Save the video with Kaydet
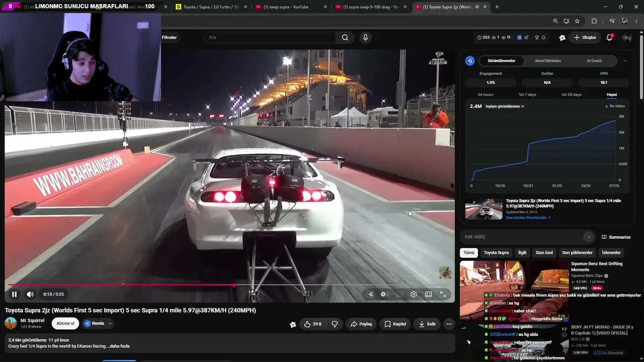The height and width of the screenshot is (362, 644). tap(395, 324)
